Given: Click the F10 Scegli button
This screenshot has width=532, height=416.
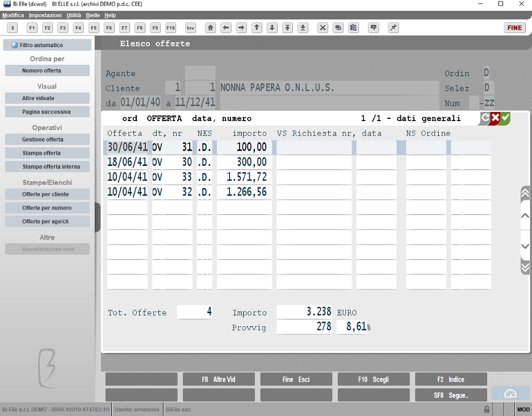Looking at the screenshot, I should 374,379.
